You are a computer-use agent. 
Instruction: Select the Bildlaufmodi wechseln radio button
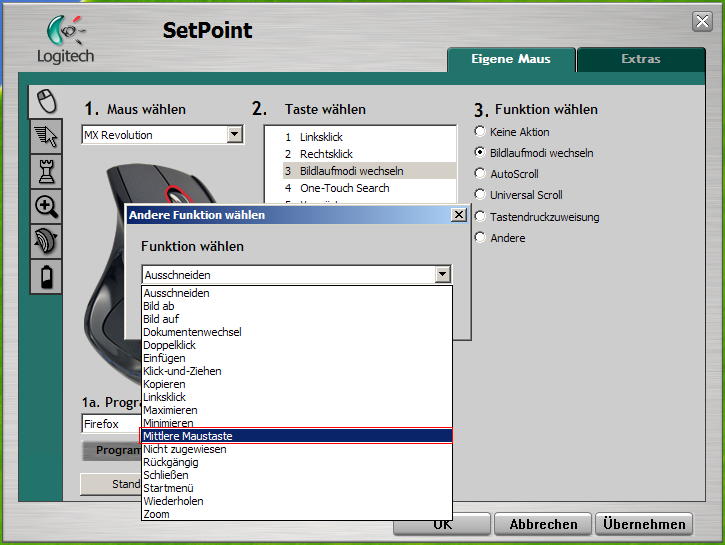(480, 153)
